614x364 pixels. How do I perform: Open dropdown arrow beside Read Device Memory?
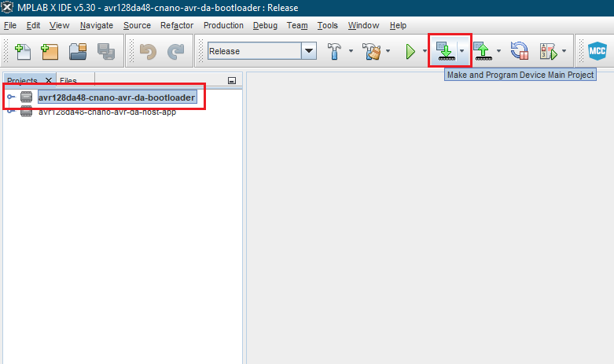(499, 51)
